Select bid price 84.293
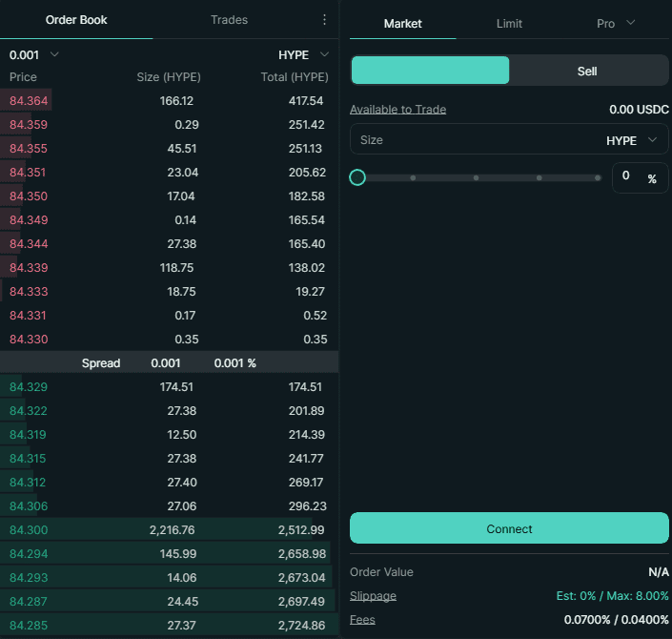The height and width of the screenshot is (639, 672). click(x=29, y=578)
